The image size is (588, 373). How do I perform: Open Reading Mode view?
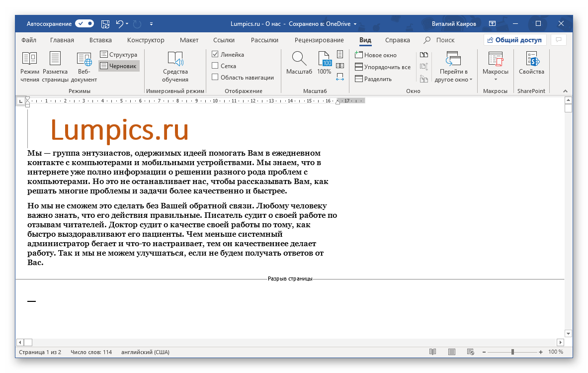tap(29, 67)
